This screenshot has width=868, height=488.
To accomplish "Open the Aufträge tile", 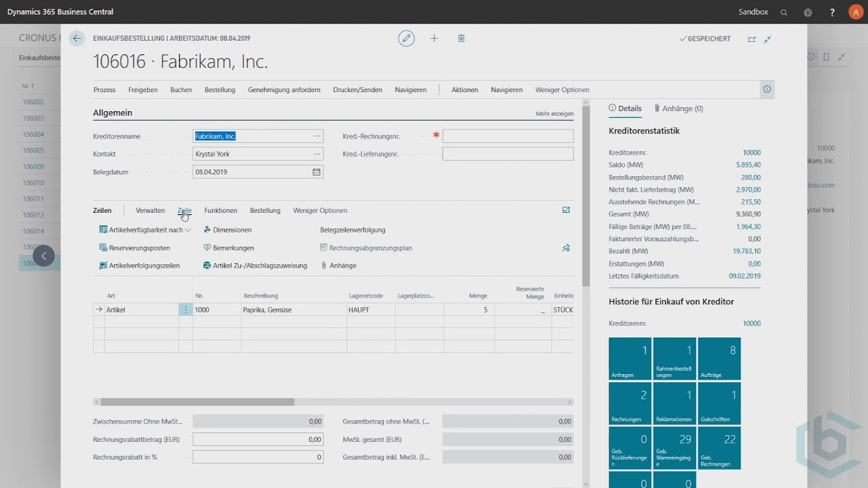I will (719, 359).
